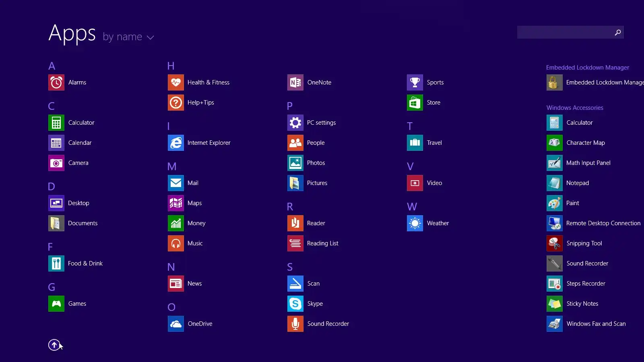Launch the OneNote icon

(295, 82)
